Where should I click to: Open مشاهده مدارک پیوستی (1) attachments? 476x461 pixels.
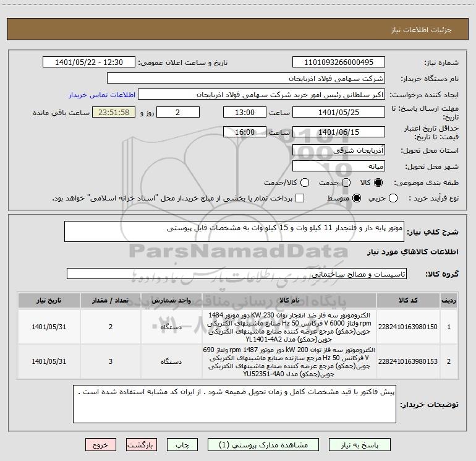(263, 445)
